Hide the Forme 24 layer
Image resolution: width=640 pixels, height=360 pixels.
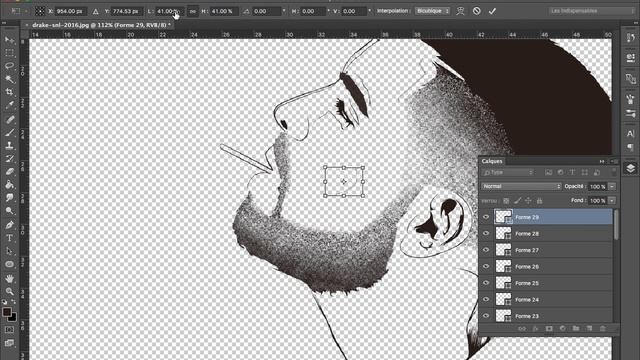(486, 300)
